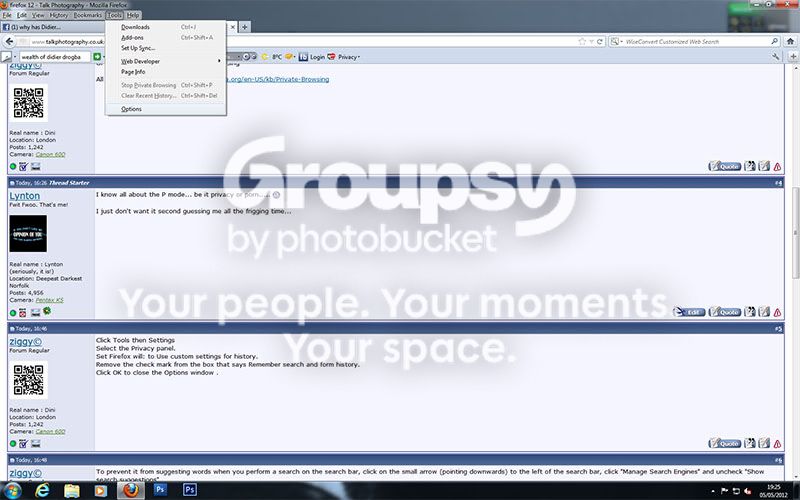This screenshot has height=500, width=800.
Task: Choose Add-ons from the Tools menu
Action: point(166,38)
